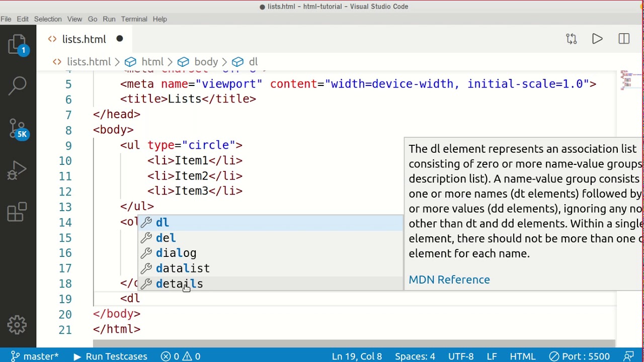Viewport: 644px width, 362px height.
Task: Change end of line sequence LF
Action: [492, 356]
